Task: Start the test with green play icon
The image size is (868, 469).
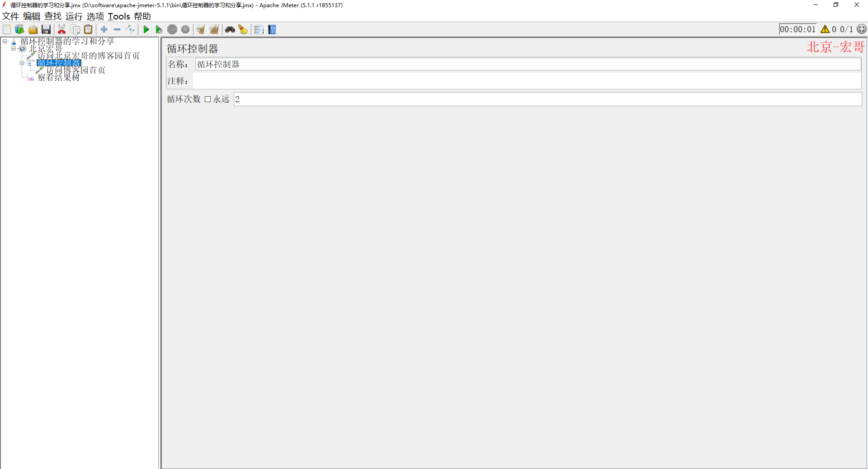Action: (146, 29)
